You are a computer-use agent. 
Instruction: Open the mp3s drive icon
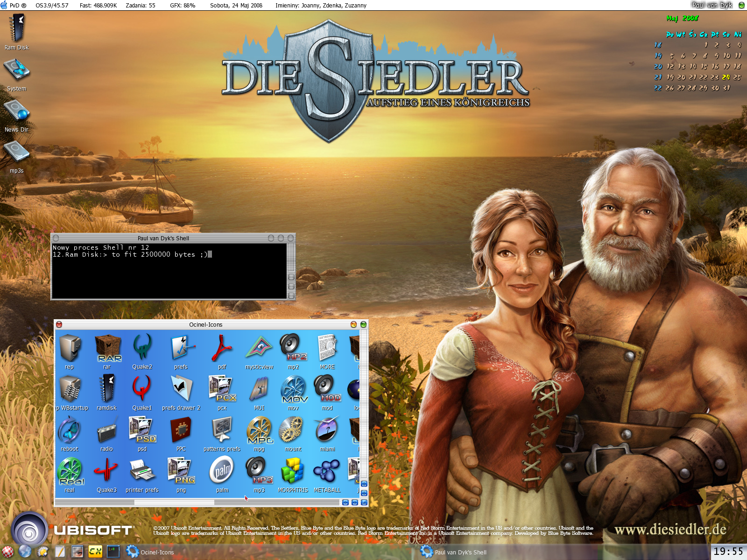[x=17, y=156]
